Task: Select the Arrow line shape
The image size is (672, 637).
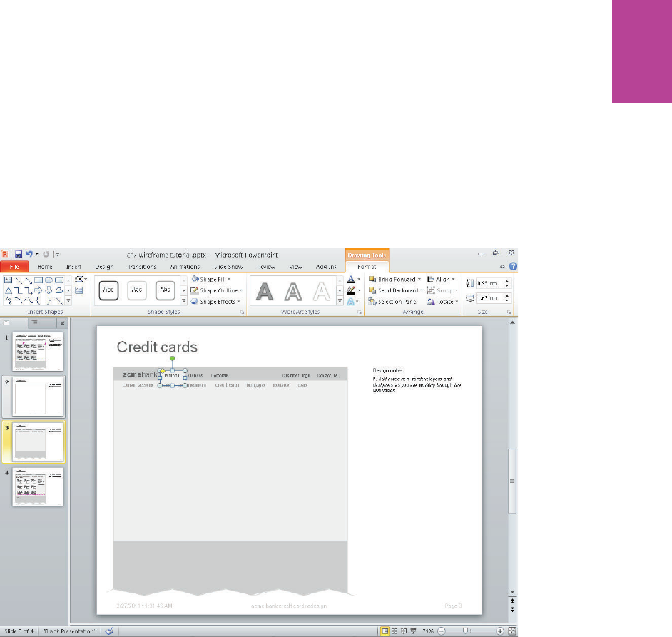Action: pyautogui.click(x=29, y=280)
